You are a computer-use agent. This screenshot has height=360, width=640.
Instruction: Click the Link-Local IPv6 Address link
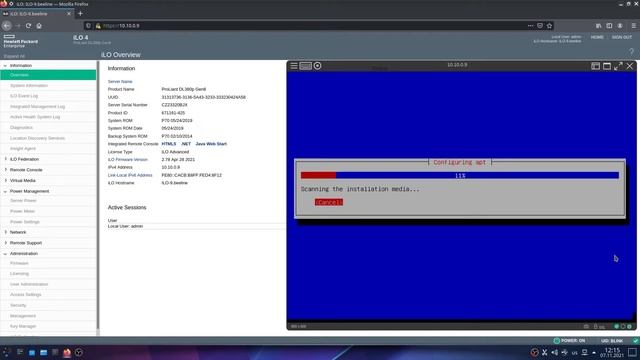coord(130,175)
